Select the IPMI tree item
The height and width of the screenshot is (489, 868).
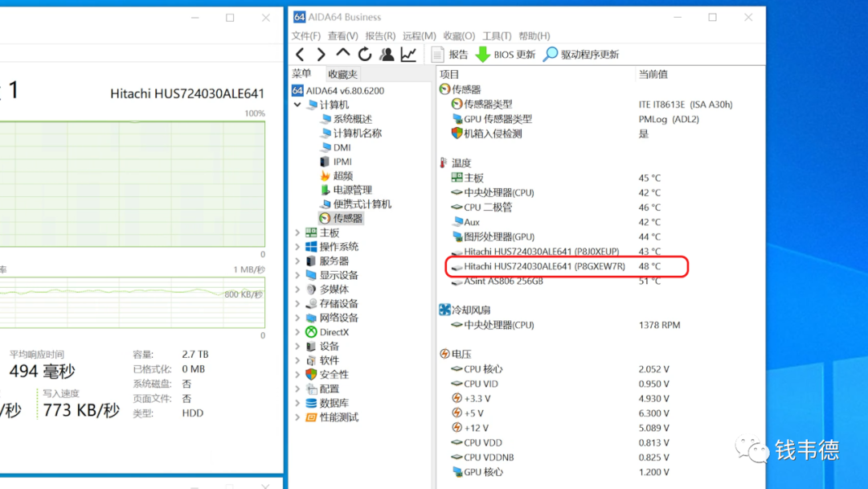click(x=336, y=162)
